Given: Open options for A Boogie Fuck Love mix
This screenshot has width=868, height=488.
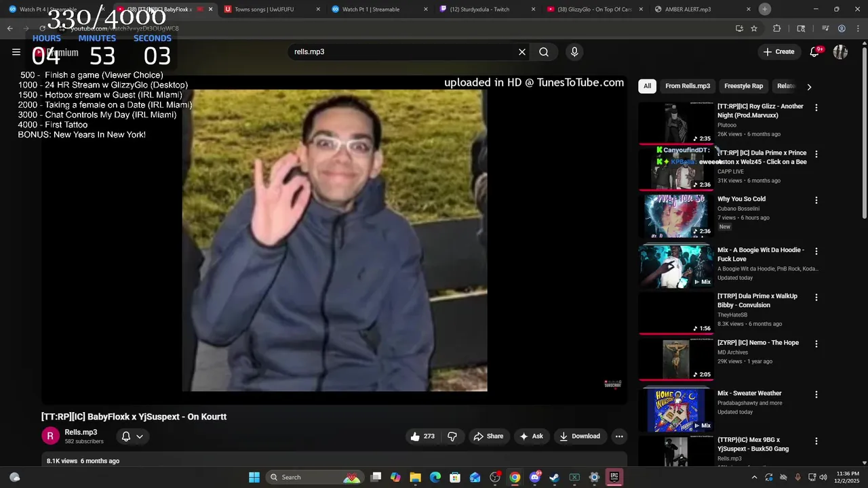Looking at the screenshot, I should point(816,251).
